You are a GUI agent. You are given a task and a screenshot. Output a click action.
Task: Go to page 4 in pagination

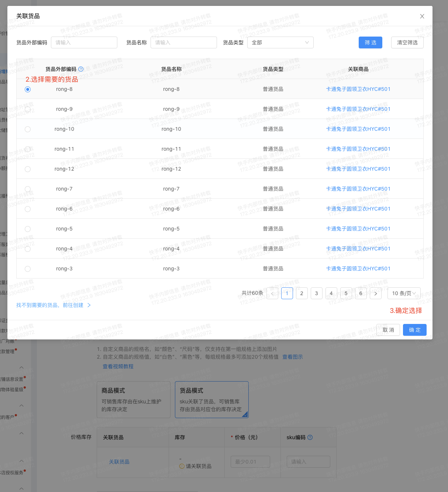tap(331, 293)
